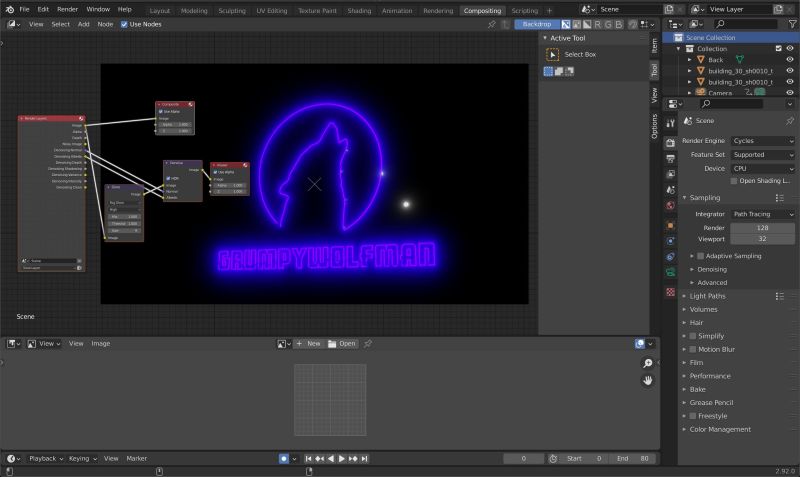Open the Feature Set Supported dropdown
This screenshot has width=800, height=477.
763,155
